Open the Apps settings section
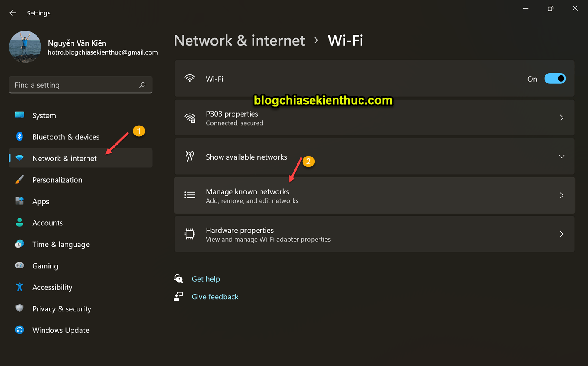Image resolution: width=588 pixels, height=366 pixels. pos(80,201)
